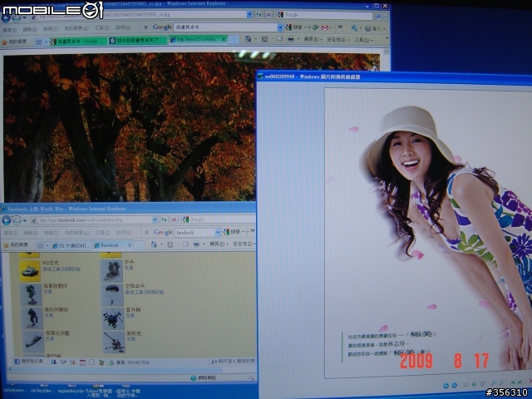Open Quick Tabs in the Facebook IE window
The height and width of the screenshot is (399, 532).
coord(40,245)
